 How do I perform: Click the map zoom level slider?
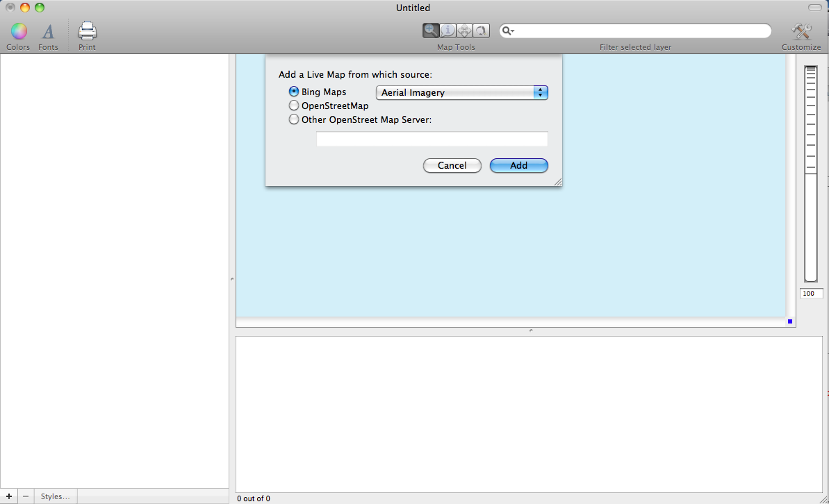click(x=811, y=174)
